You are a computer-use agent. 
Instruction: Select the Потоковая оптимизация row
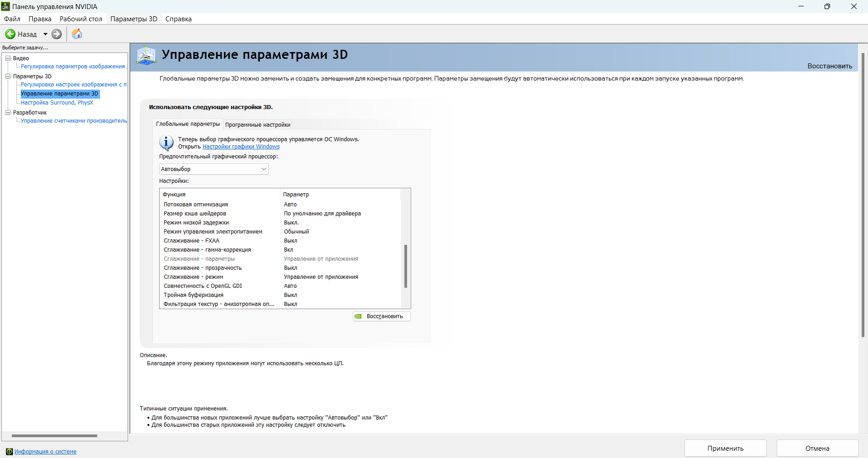click(280, 205)
